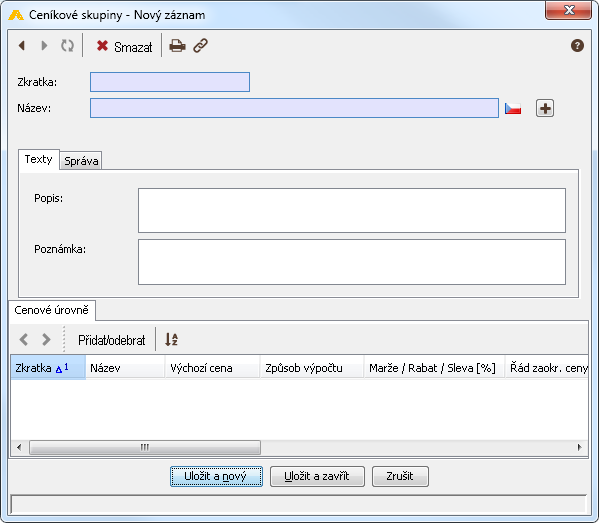Image resolution: width=599 pixels, height=523 pixels.
Task: Click the Czech flag language icon
Action: (513, 108)
